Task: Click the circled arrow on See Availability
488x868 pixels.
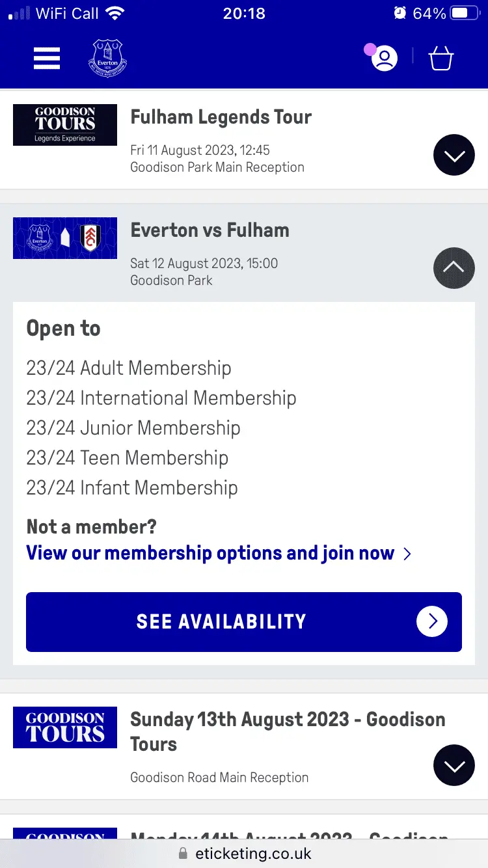Action: (x=432, y=621)
